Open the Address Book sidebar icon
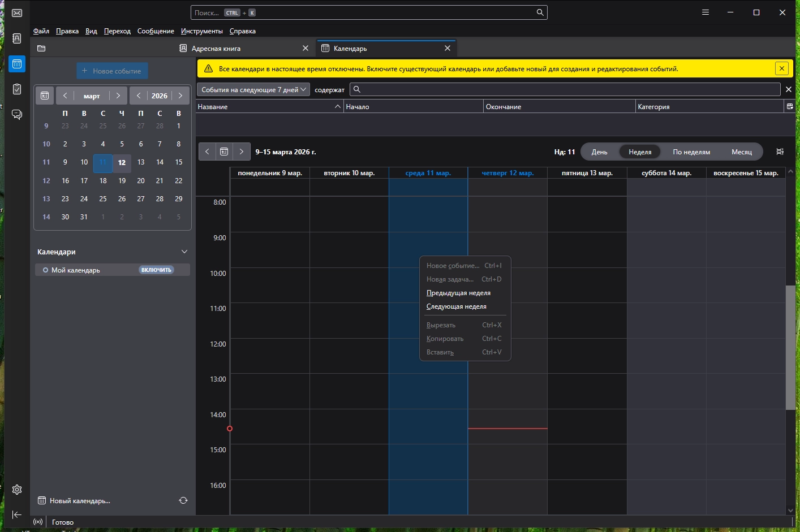The width and height of the screenshot is (800, 532). [x=17, y=38]
